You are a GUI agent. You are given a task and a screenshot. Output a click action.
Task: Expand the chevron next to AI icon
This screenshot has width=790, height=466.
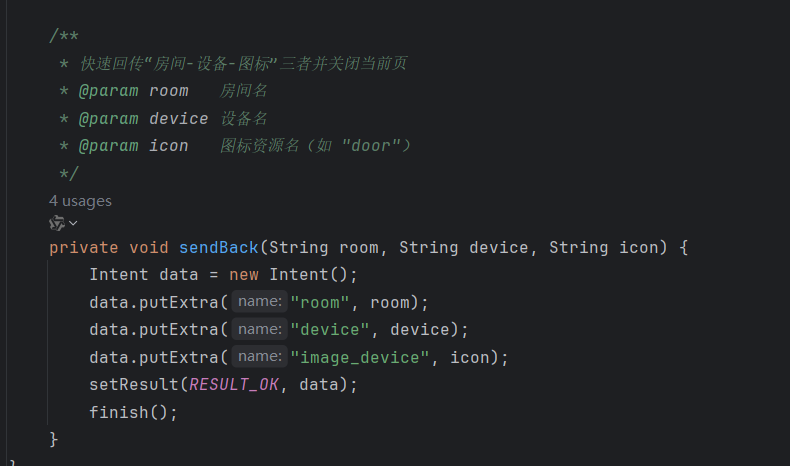tap(73, 223)
